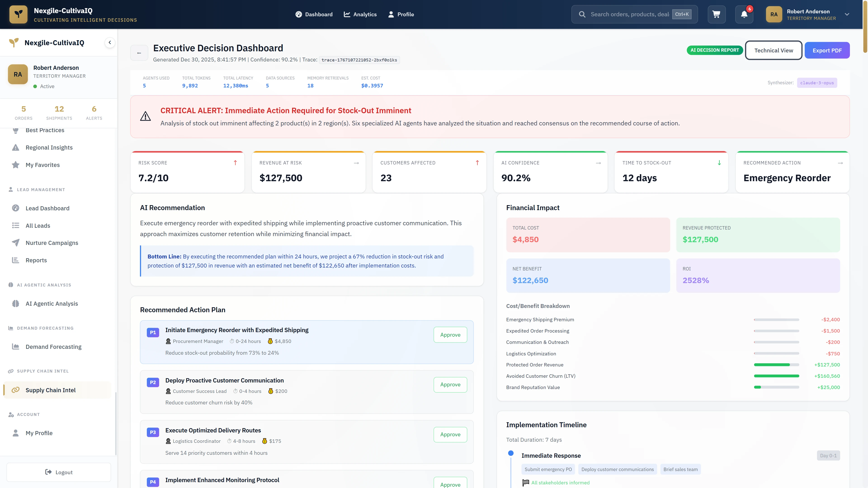The height and width of the screenshot is (488, 868).
Task: Click the Export PDF button
Action: [x=827, y=50]
